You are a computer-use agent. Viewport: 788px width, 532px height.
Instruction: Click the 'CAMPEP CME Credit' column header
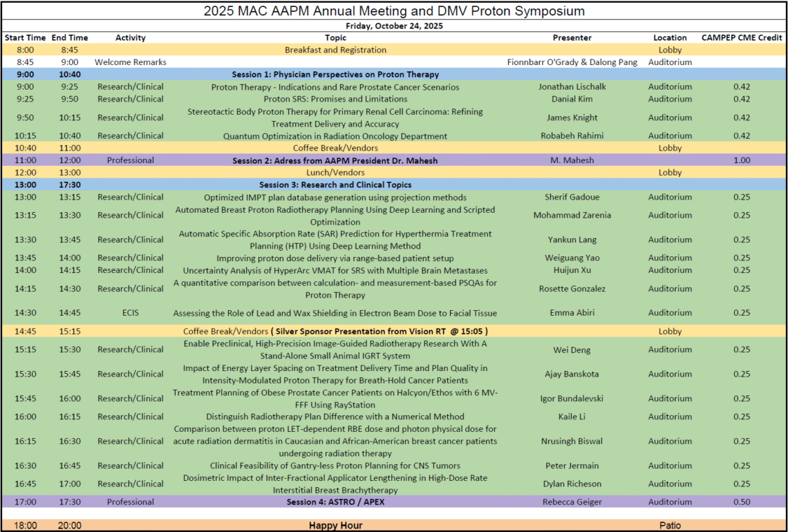tap(742, 37)
